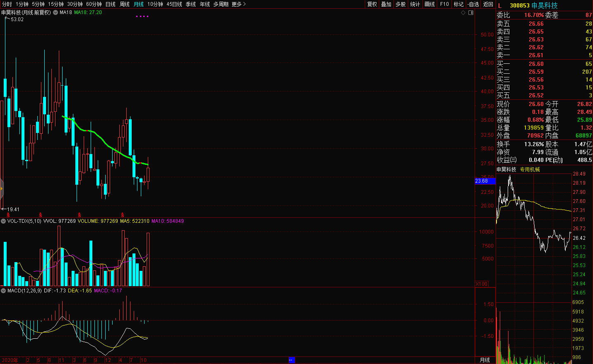The image size is (593, 364).
Task: Click the 买四 price 26.53
Action: pos(536,87)
